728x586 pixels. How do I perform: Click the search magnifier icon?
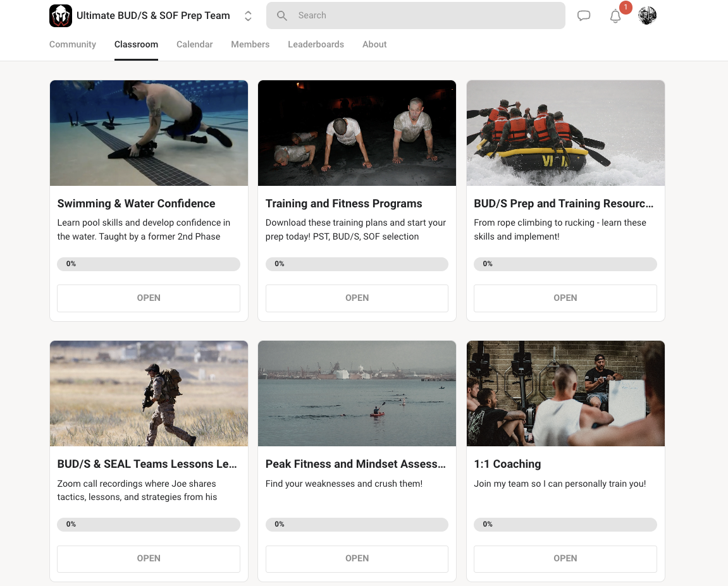click(x=282, y=16)
